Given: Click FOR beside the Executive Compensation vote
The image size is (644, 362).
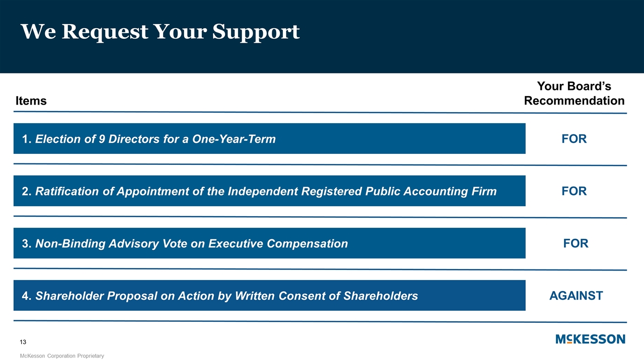Looking at the screenshot, I should [x=576, y=243].
